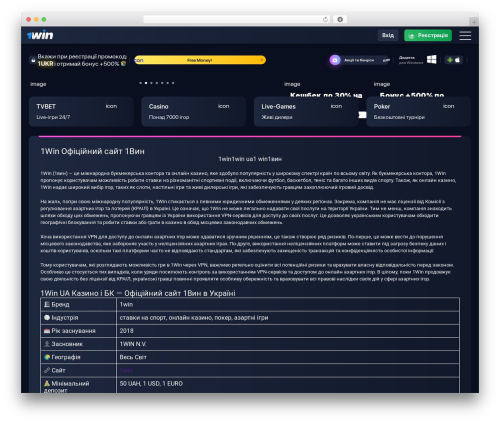Click the 1win logo
The height and width of the screenshot is (423, 500).
coord(40,35)
